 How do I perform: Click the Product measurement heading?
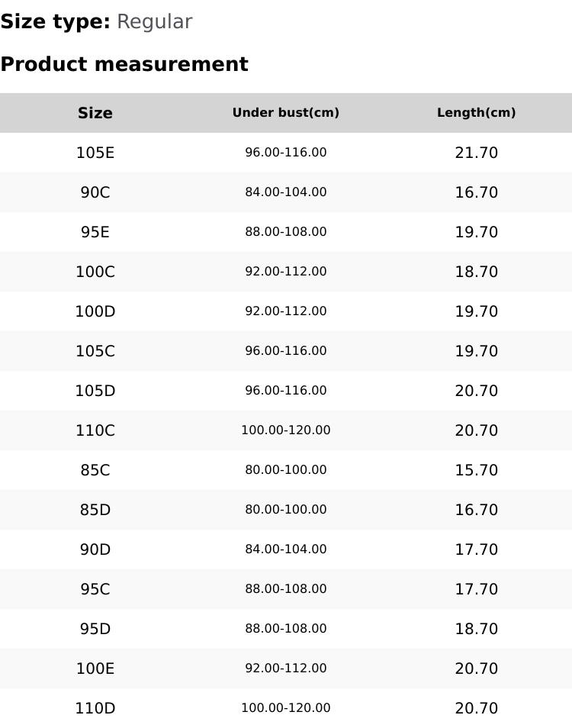[x=124, y=65]
